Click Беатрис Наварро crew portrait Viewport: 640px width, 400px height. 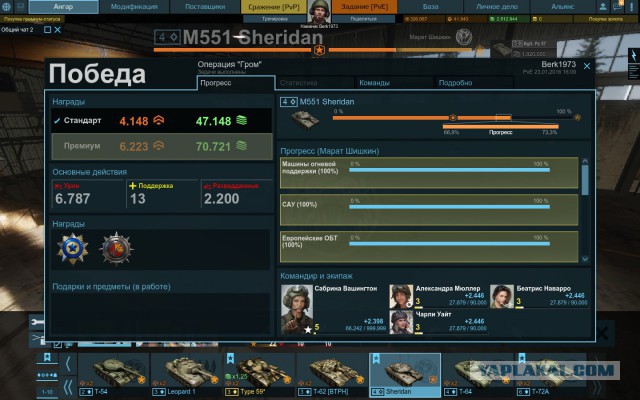click(x=502, y=296)
